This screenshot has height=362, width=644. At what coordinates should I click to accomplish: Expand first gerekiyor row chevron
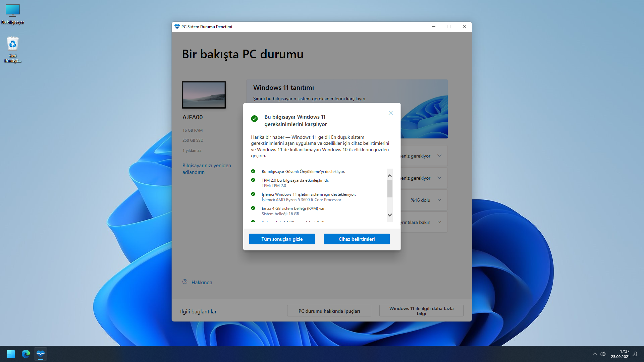click(439, 156)
